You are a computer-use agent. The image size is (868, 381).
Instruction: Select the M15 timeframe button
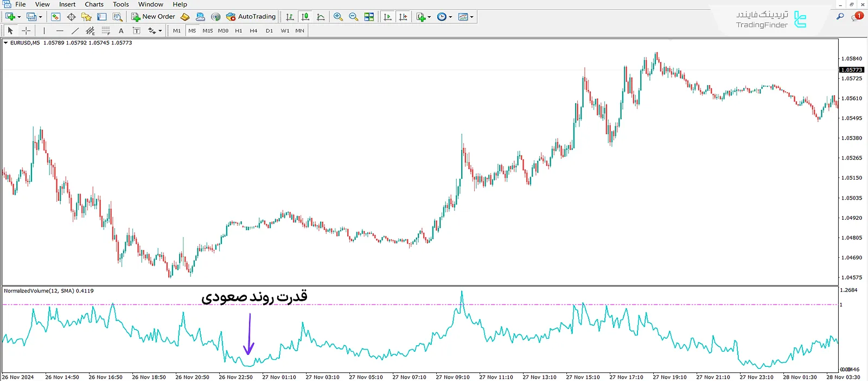(x=208, y=31)
